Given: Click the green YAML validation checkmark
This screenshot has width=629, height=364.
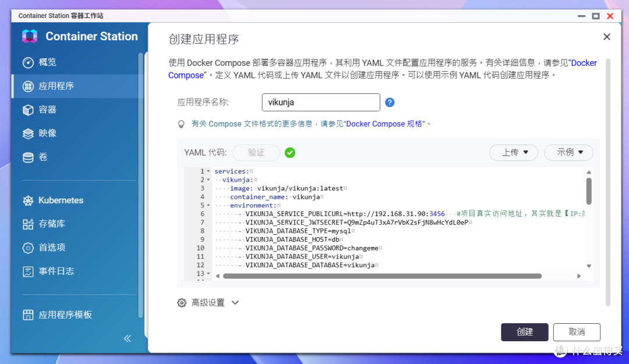Looking at the screenshot, I should pyautogui.click(x=290, y=153).
